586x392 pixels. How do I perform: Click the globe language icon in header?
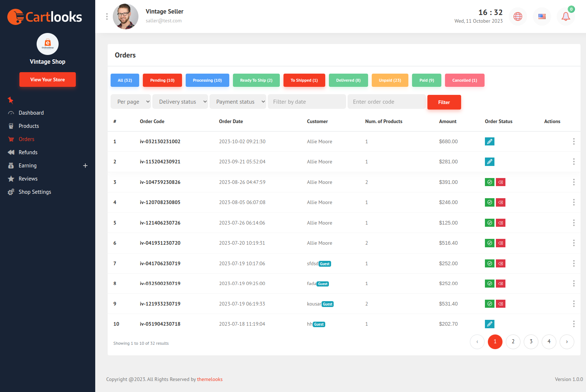click(x=518, y=16)
